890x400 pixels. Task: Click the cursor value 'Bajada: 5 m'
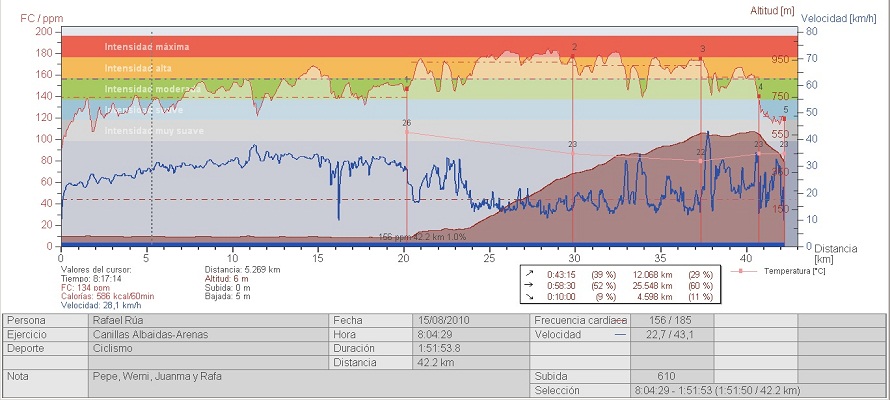pos(227,296)
